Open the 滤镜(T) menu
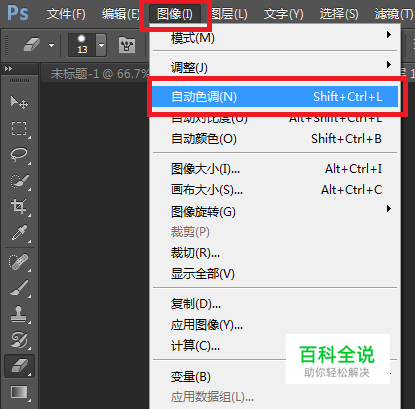Screen dimensions: 415x409 click(x=393, y=14)
